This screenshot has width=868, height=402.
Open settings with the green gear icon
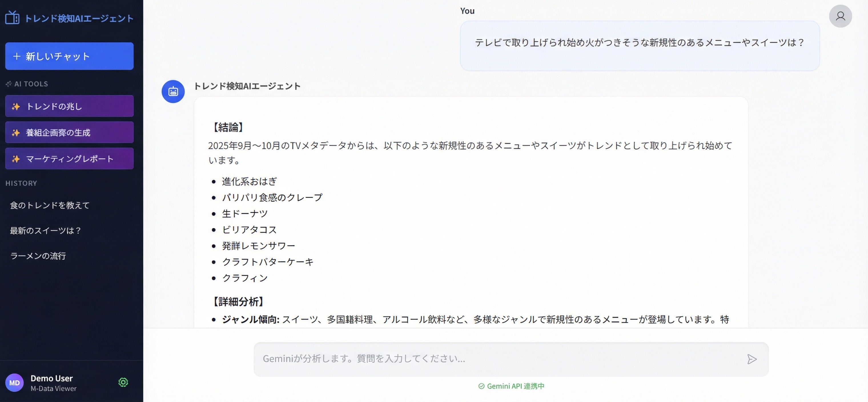click(123, 382)
